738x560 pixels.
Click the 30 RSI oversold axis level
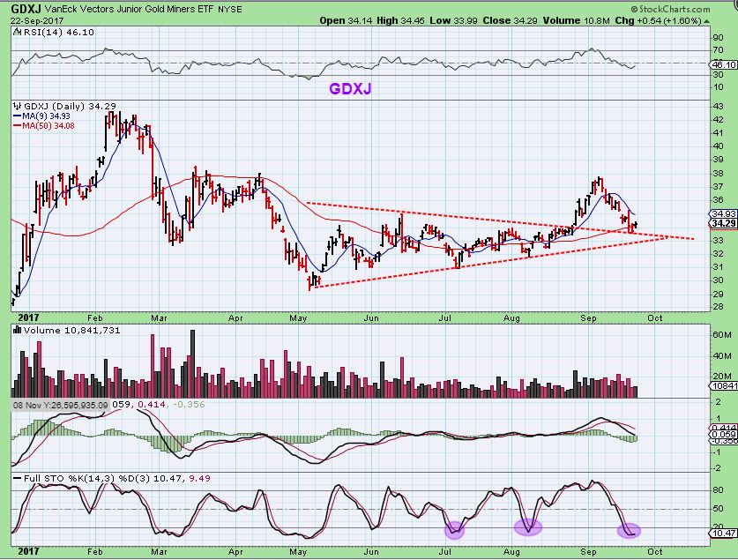719,74
